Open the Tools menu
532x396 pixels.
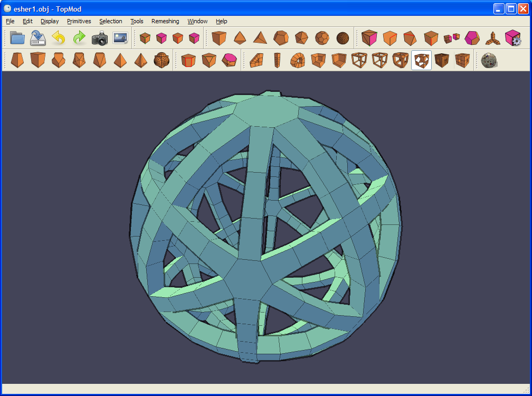point(137,21)
